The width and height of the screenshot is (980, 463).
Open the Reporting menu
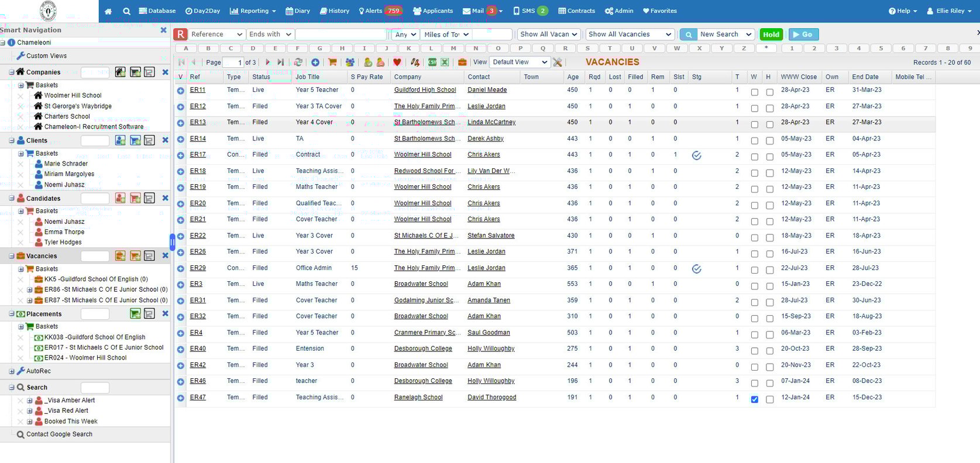253,11
